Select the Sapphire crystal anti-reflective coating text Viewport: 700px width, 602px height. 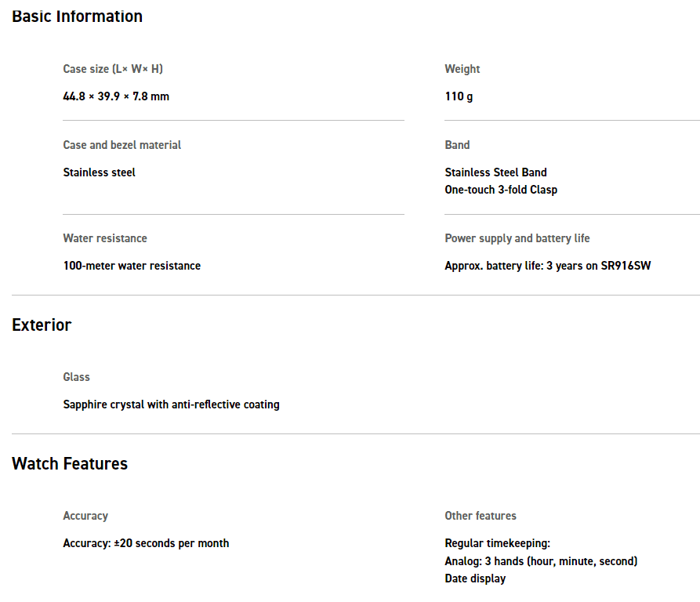171,404
